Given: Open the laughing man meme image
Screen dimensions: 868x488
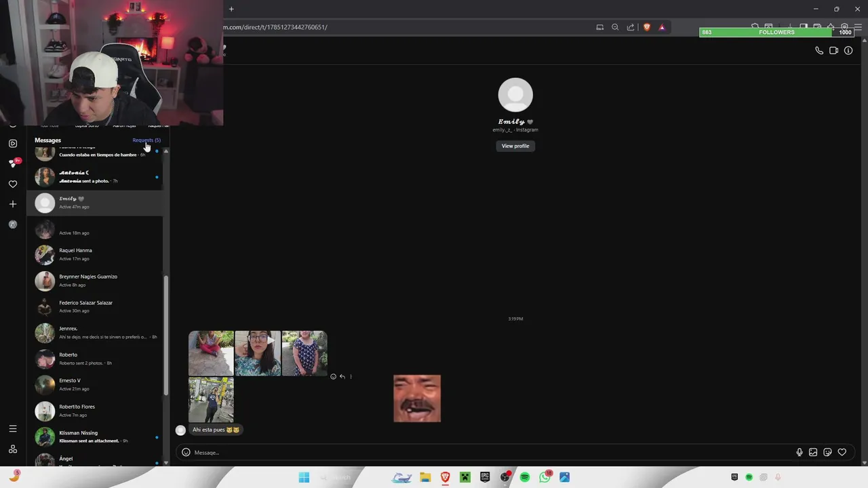Looking at the screenshot, I should click(417, 399).
